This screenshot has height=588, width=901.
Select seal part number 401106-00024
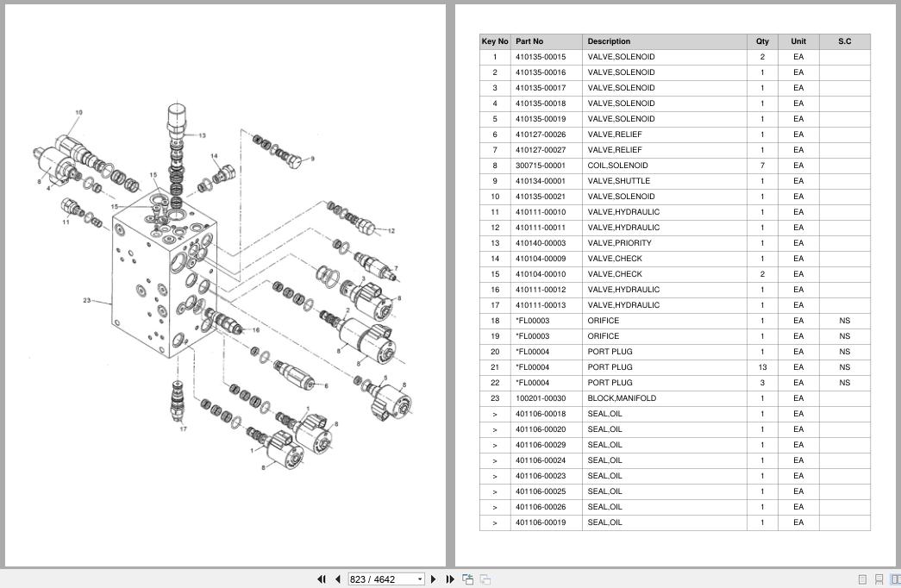[540, 460]
